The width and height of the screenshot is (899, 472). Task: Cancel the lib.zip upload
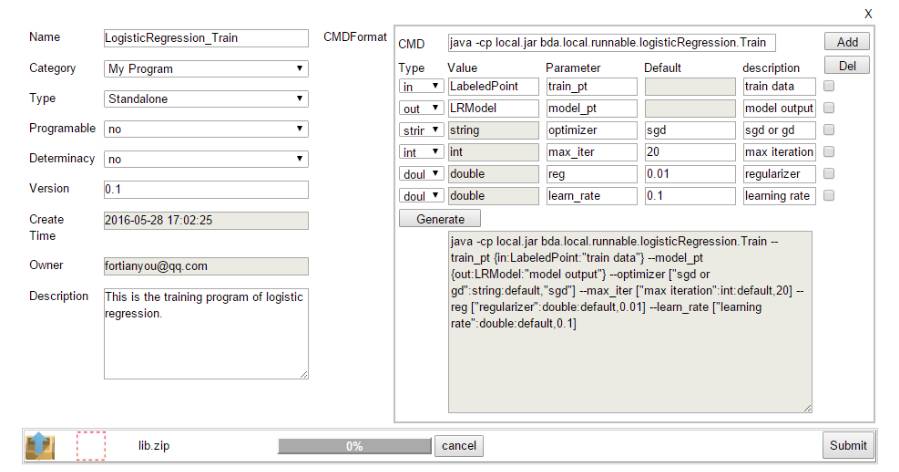459,446
